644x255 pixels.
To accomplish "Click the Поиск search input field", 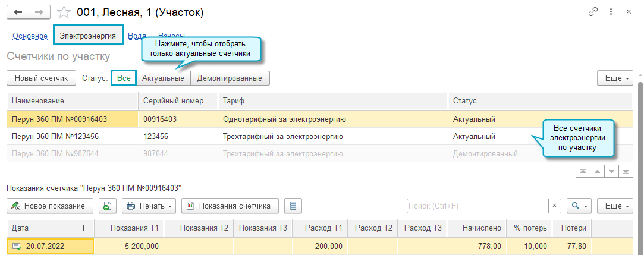I will (477, 206).
